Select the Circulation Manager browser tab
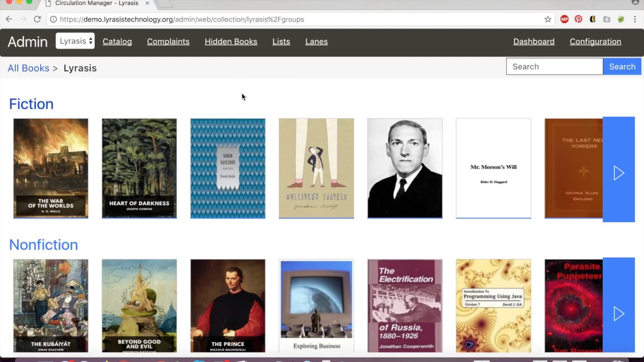 tap(96, 4)
